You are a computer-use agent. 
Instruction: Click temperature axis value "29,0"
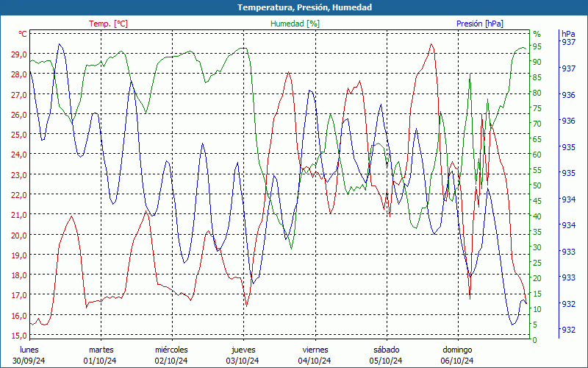pyautogui.click(x=19, y=54)
